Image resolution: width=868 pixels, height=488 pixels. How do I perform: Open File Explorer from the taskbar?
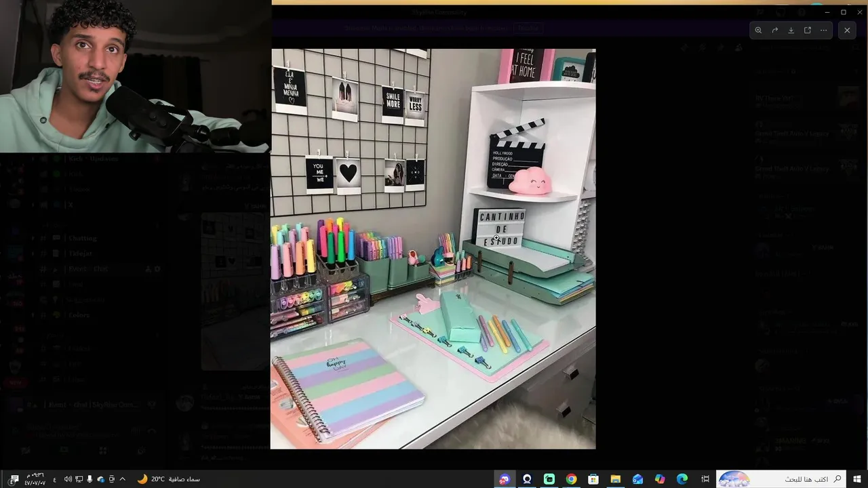(x=615, y=479)
